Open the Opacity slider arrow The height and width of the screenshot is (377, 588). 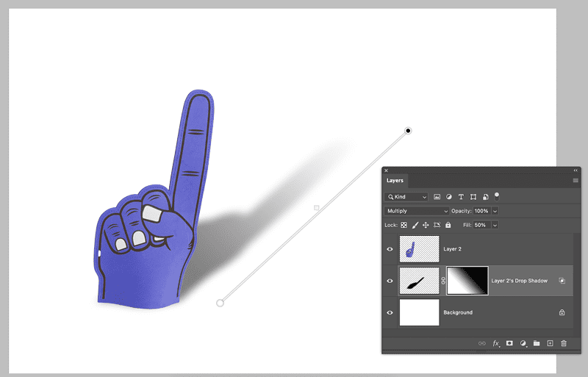(495, 211)
